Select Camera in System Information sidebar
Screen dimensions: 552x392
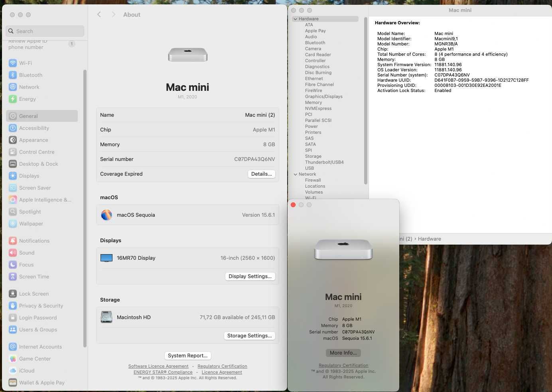pos(313,49)
